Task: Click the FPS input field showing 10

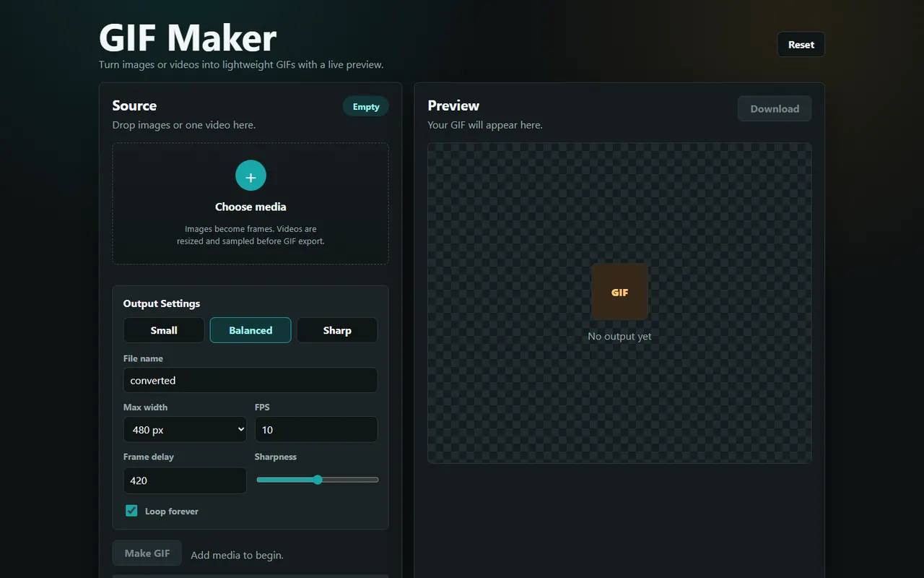Action: coord(316,429)
